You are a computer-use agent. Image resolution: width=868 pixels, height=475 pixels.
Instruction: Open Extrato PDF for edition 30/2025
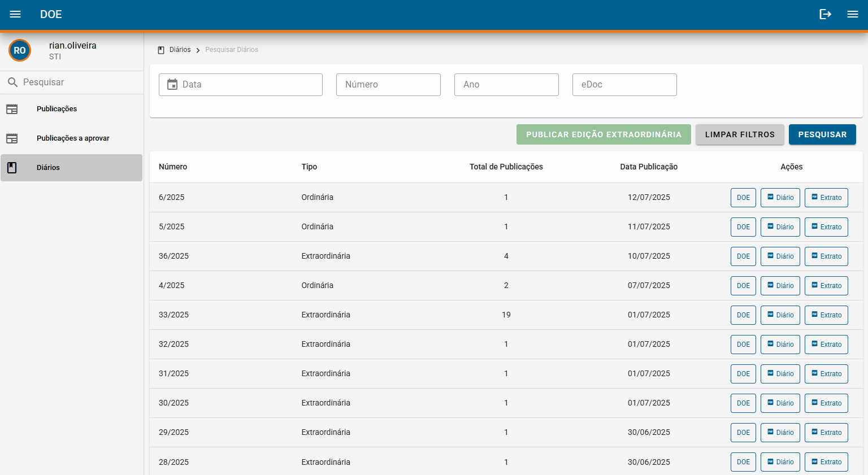826,403
